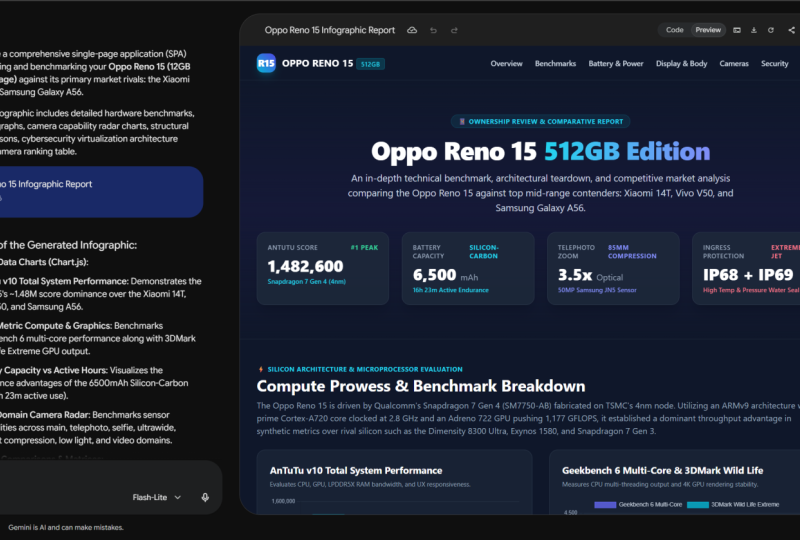Go to the Benchmarks section

tap(555, 63)
